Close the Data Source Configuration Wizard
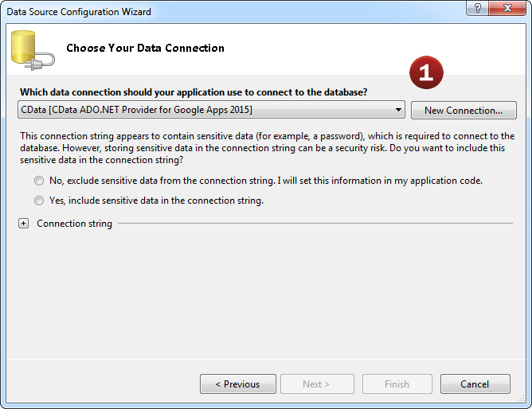This screenshot has height=409, width=532. pos(507,11)
